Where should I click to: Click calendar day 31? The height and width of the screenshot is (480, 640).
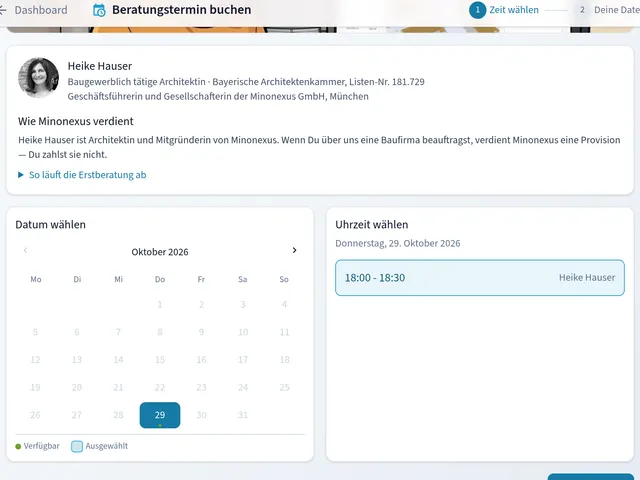click(x=243, y=415)
